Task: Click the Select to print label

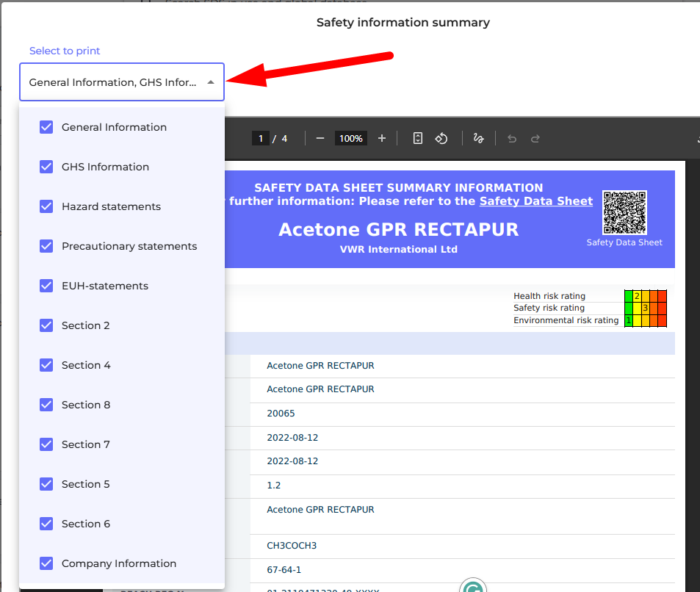Action: point(65,51)
